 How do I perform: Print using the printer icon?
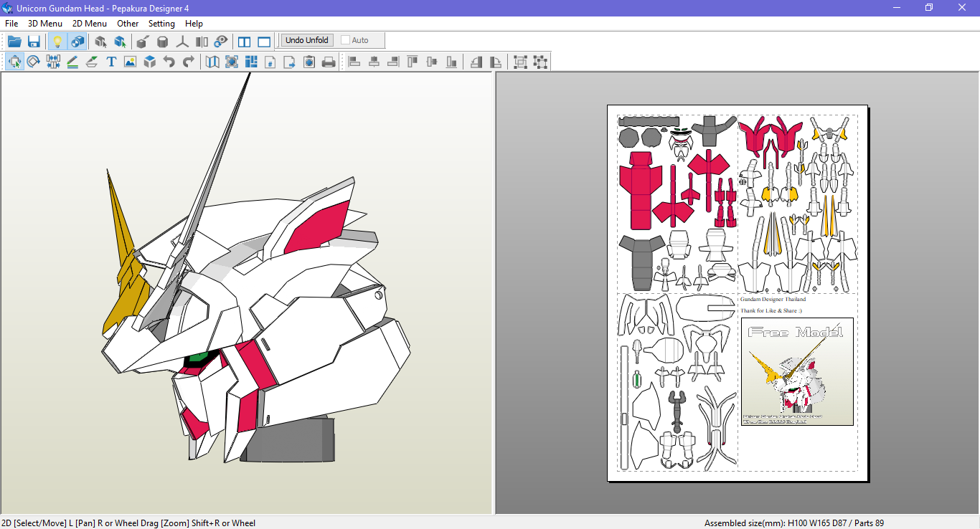(329, 62)
